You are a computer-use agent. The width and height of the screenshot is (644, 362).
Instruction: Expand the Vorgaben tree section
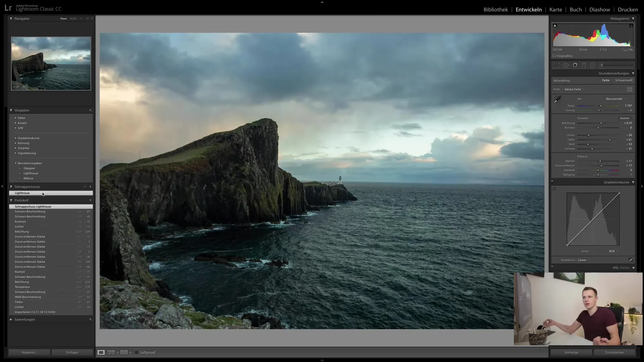pyautogui.click(x=11, y=110)
